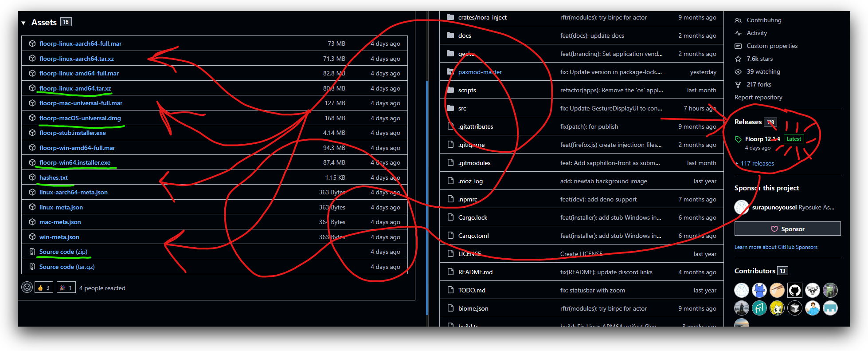Open the hashes.txt asset
Image resolution: width=868 pixels, height=351 pixels.
54,177
